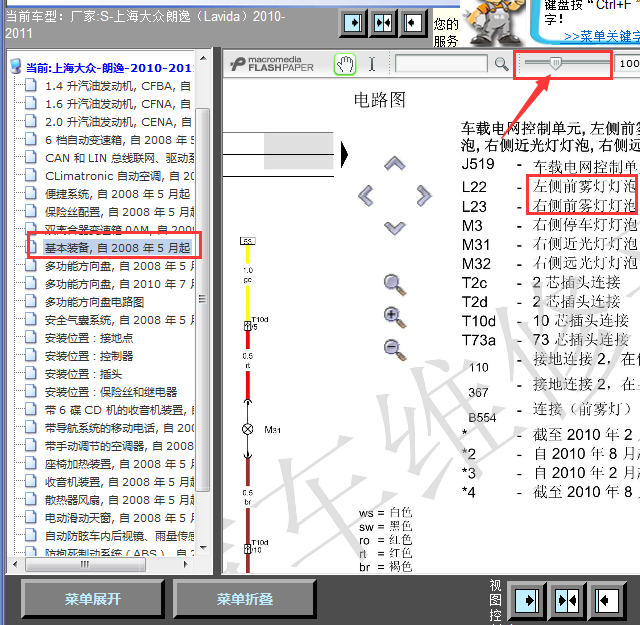The height and width of the screenshot is (625, 640).
Task: Zoom in with the plus magnifier icon
Action: [x=395, y=318]
